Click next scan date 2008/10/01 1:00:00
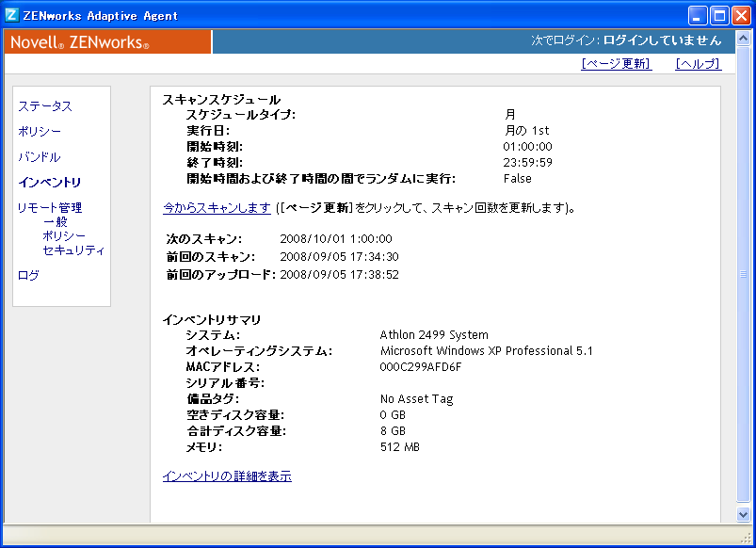Viewport: 756px width, 548px height. tap(336, 239)
